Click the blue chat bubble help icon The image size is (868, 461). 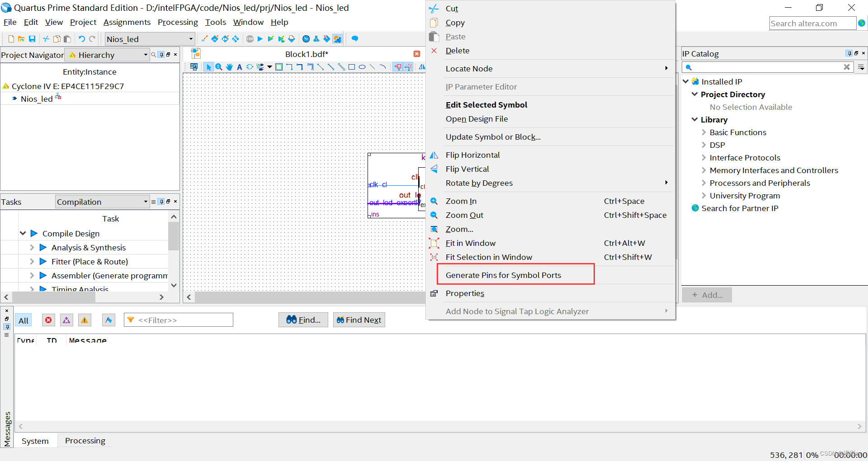tap(355, 39)
